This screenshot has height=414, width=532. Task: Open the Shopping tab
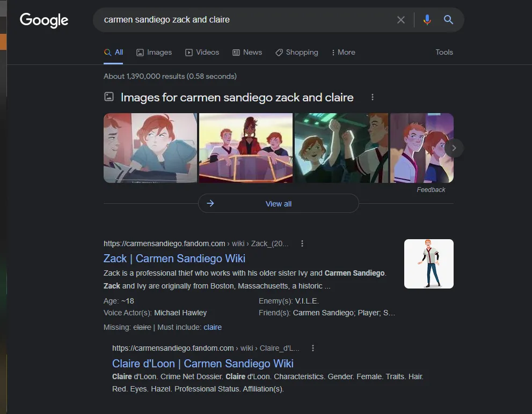coord(297,52)
